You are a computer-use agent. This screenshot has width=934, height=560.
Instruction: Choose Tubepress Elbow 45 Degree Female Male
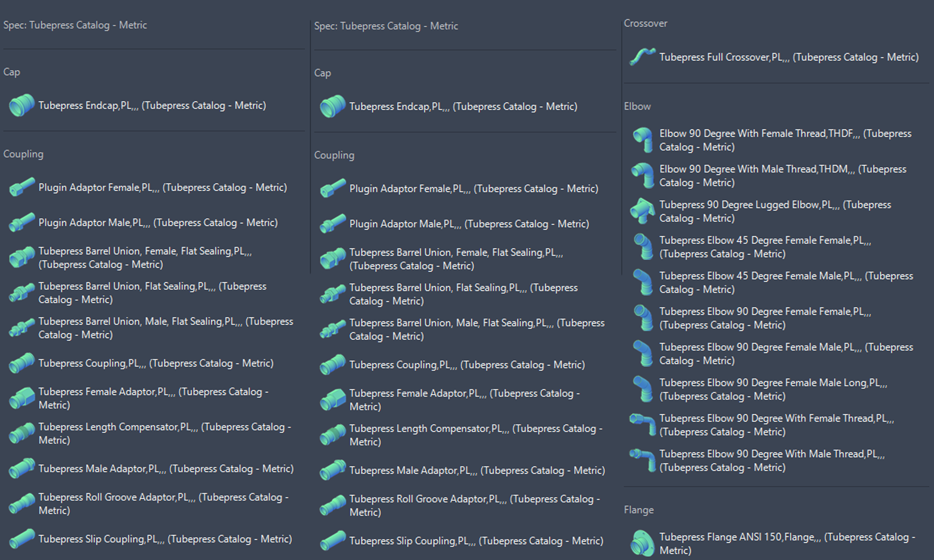(785, 282)
